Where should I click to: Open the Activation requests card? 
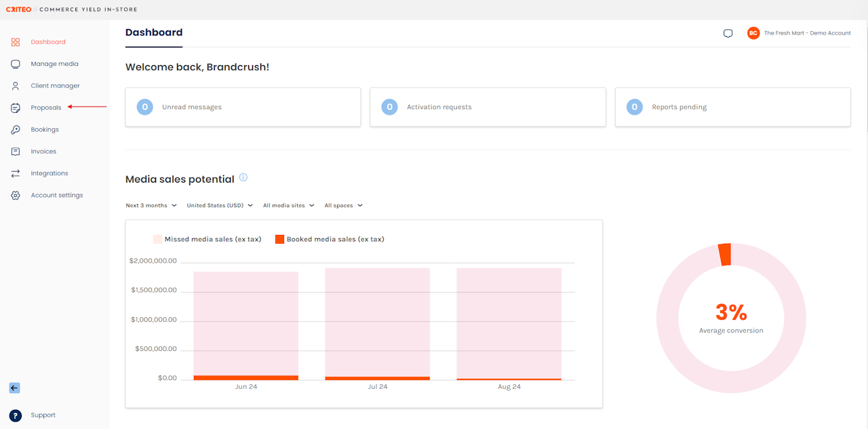[x=488, y=107]
